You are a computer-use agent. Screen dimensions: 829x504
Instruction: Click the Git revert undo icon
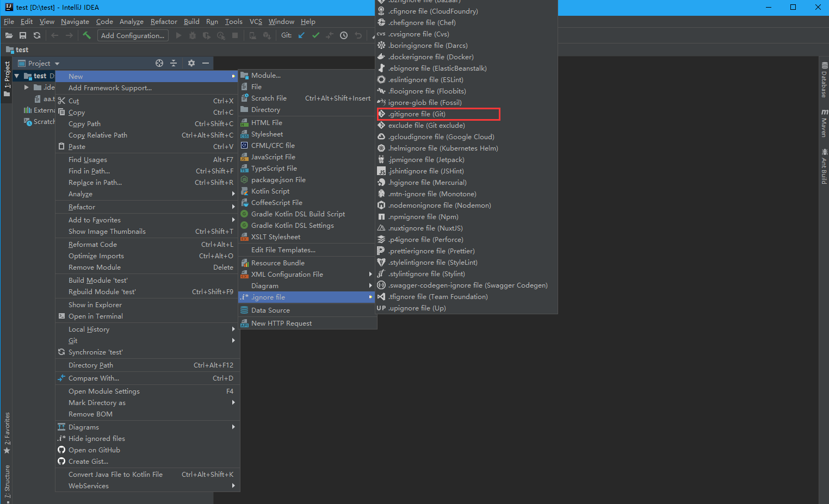pos(358,35)
